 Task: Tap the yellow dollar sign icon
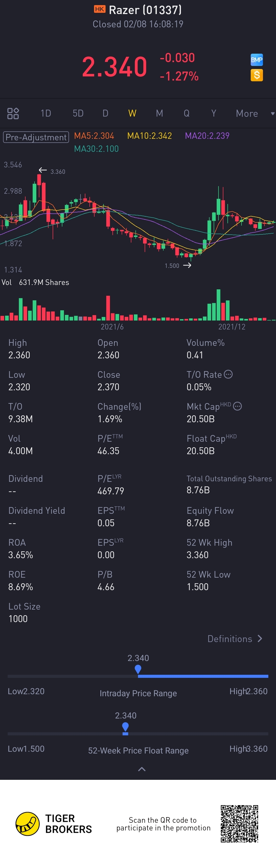pos(257,75)
